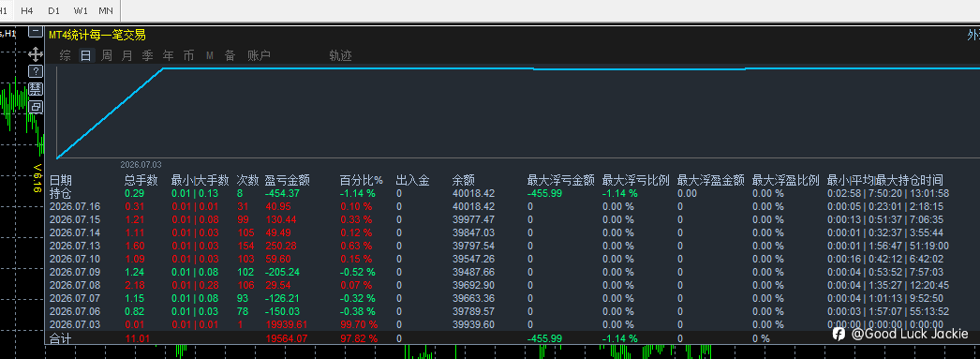The width and height of the screenshot is (980, 359).
Task: Select the 2026.07.13 date row
Action: click(x=74, y=246)
